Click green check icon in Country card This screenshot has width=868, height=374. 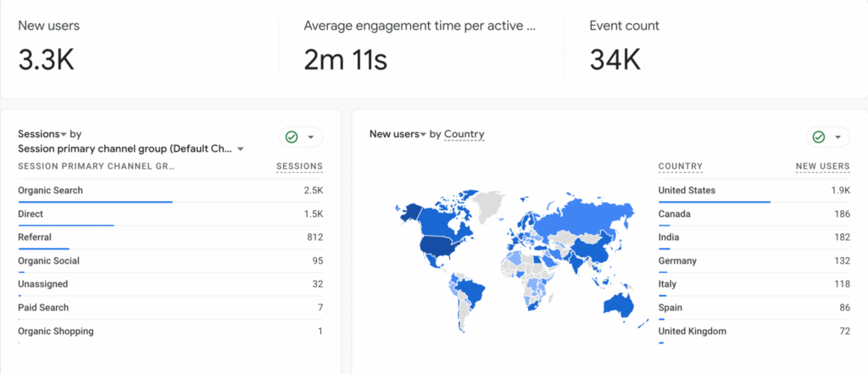[x=819, y=137]
